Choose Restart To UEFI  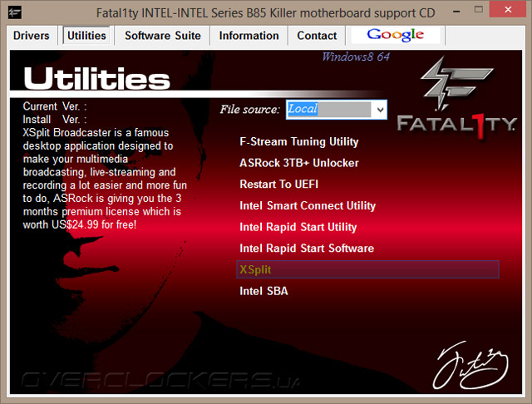click(279, 185)
